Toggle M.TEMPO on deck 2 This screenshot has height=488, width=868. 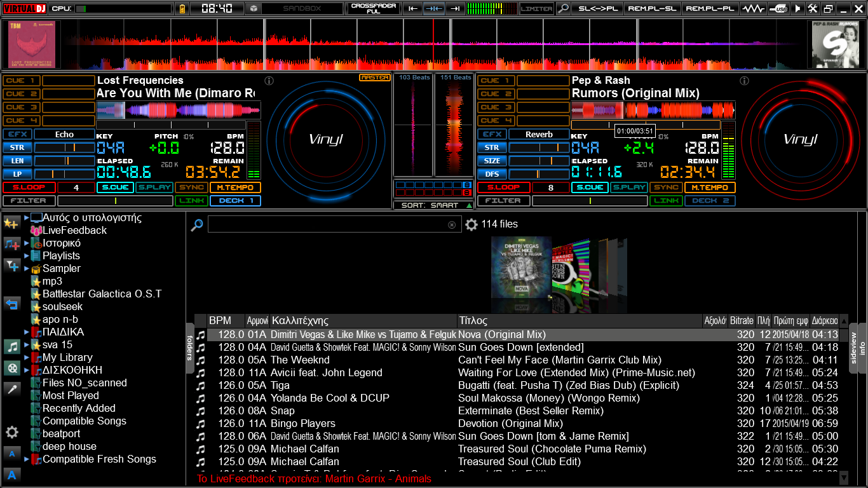point(710,187)
